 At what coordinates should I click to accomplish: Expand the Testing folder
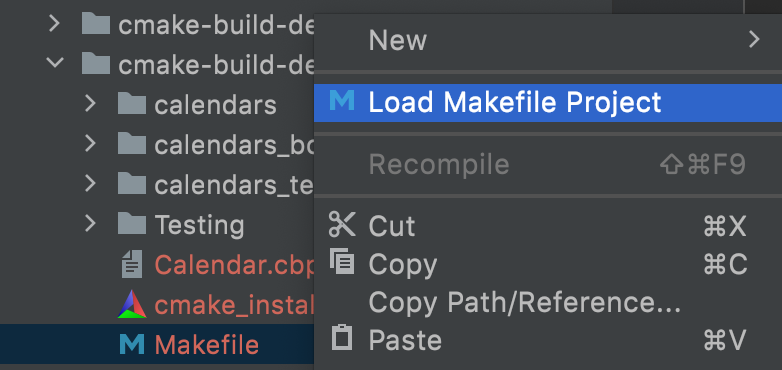[90, 224]
